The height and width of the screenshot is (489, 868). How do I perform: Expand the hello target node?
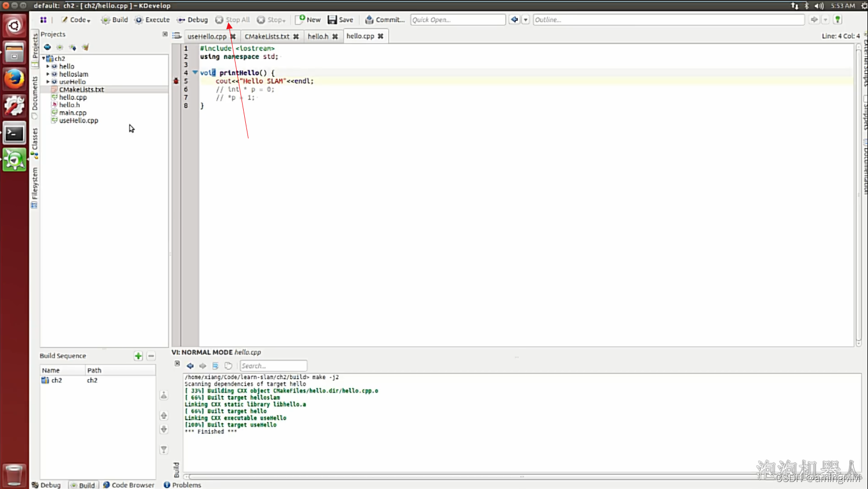(x=48, y=66)
